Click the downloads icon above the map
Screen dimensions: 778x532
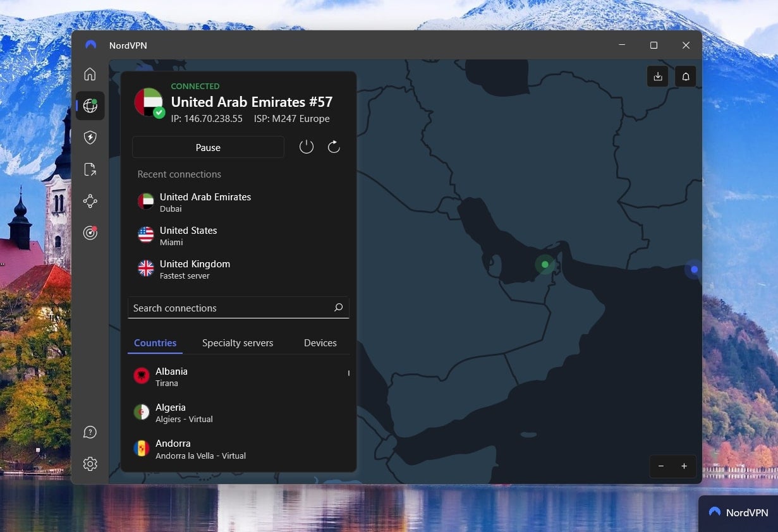(x=657, y=76)
